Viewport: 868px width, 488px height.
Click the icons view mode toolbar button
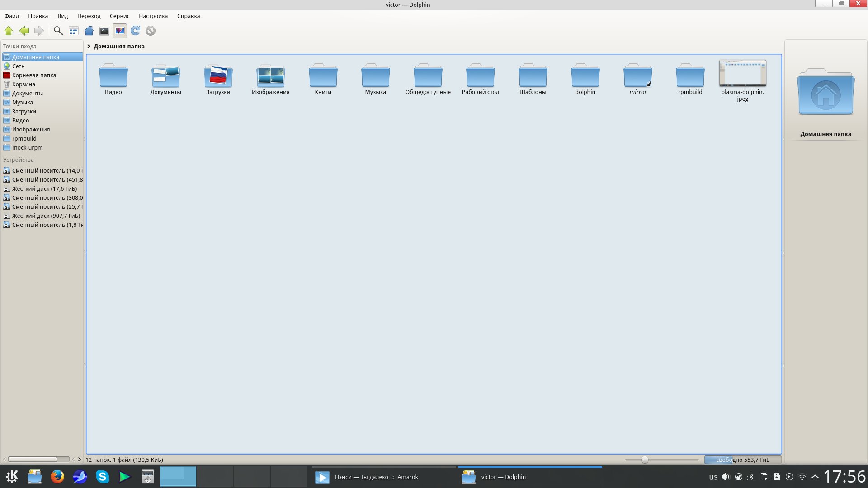[74, 31]
